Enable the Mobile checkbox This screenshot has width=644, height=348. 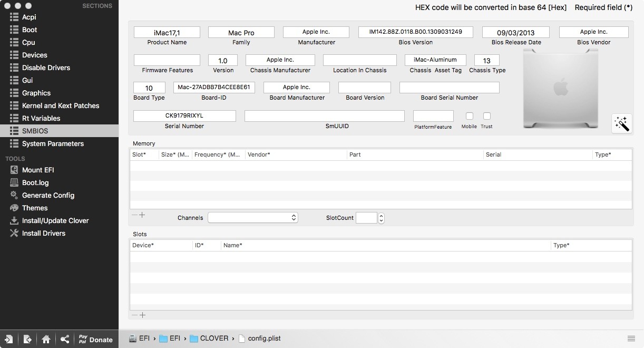469,116
